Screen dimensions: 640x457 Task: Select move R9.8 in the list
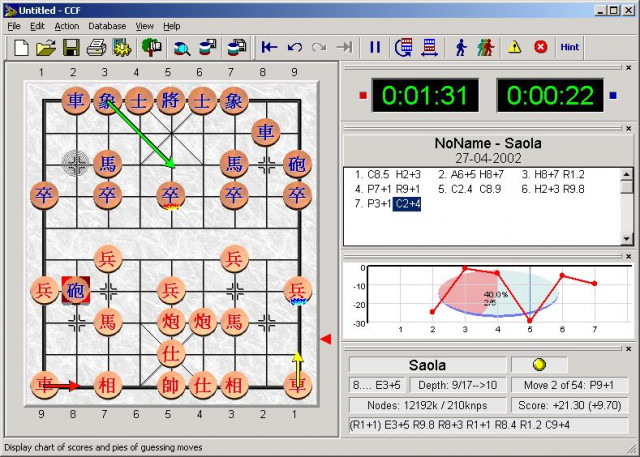573,189
